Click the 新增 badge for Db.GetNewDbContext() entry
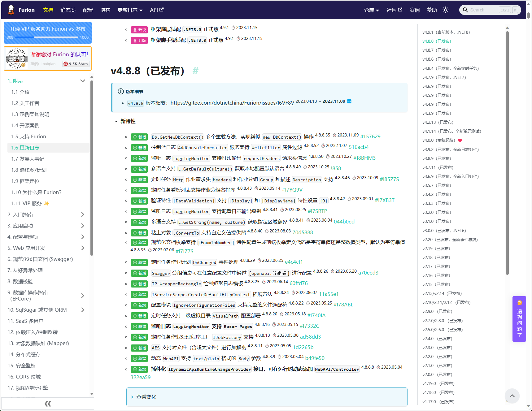This screenshot has height=411, width=532. [x=139, y=137]
